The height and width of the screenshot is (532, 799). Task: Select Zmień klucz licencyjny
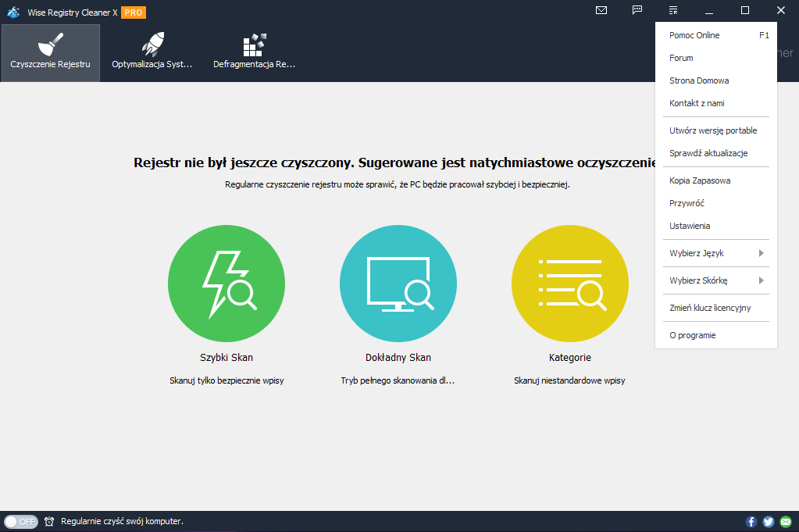click(716, 308)
